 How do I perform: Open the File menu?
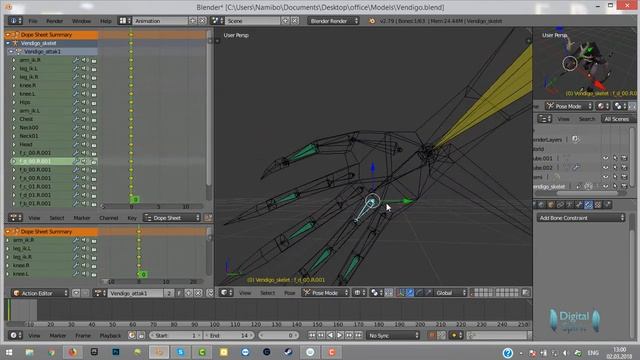point(33,21)
